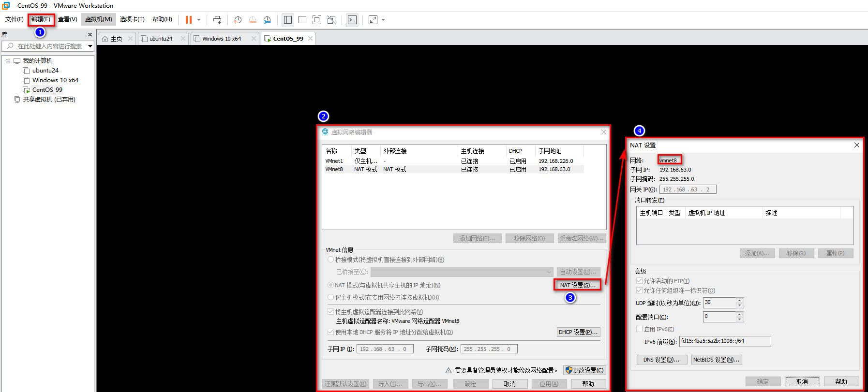
Task: Open the 文件 menu
Action: (x=15, y=19)
